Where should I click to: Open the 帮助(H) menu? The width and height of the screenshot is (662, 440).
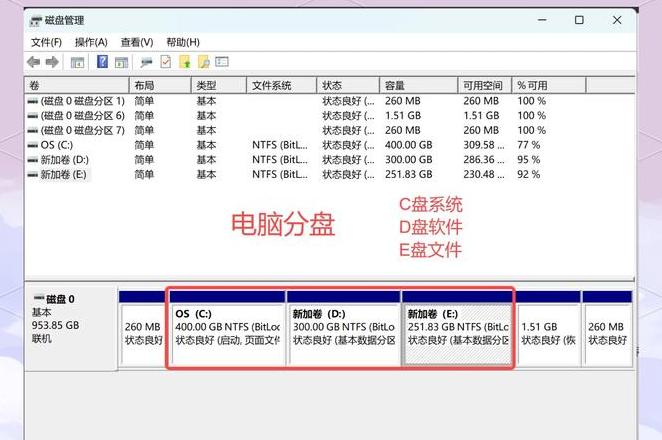click(x=183, y=42)
